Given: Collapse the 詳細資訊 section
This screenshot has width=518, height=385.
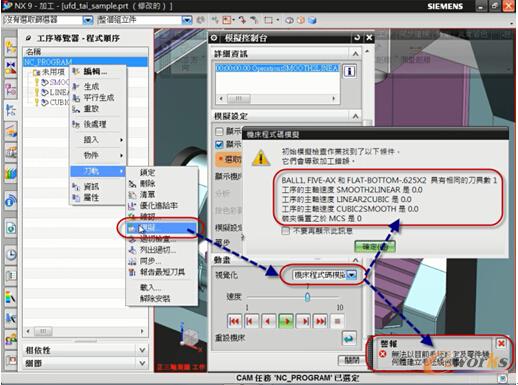Looking at the screenshot, I should (356, 54).
